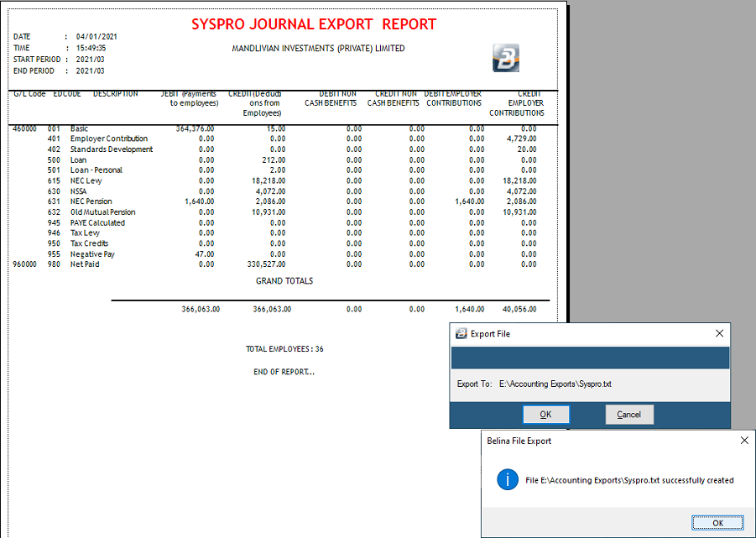
Task: Click the SYSPRO JOURNAL EXPORT REPORT title
Action: [314, 24]
